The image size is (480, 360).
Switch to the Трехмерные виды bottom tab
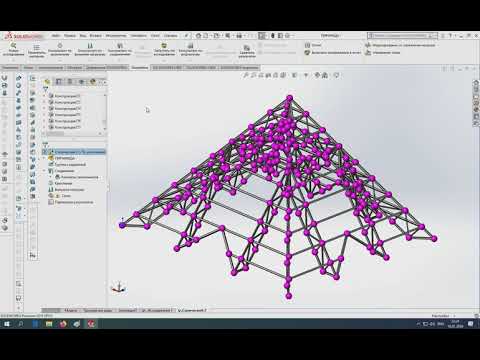pyautogui.click(x=97, y=310)
